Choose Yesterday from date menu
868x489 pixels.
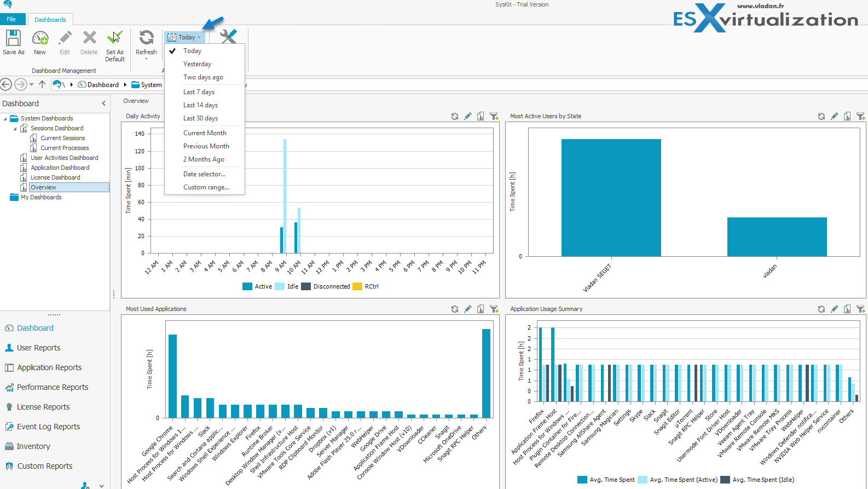point(204,64)
